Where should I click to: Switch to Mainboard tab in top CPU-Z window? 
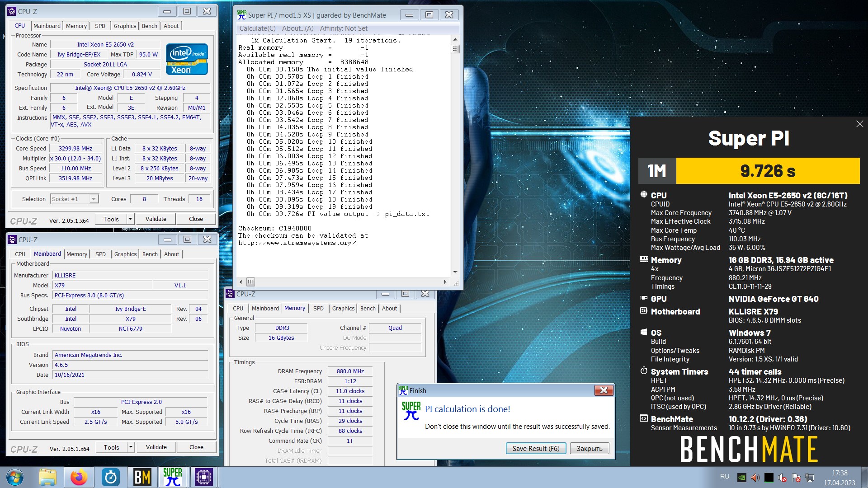47,26
